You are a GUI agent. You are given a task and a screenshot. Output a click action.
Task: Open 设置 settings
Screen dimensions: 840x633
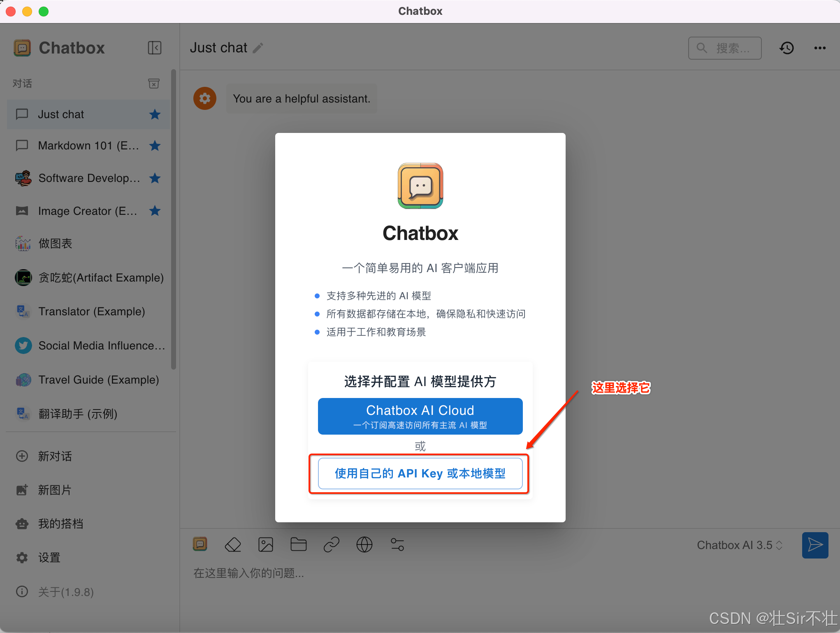click(x=88, y=558)
